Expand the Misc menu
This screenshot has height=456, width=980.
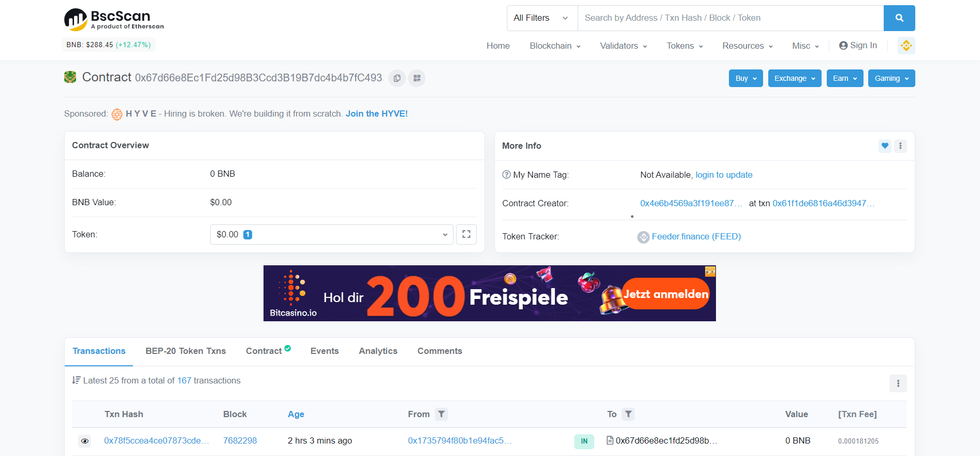[x=806, y=46]
